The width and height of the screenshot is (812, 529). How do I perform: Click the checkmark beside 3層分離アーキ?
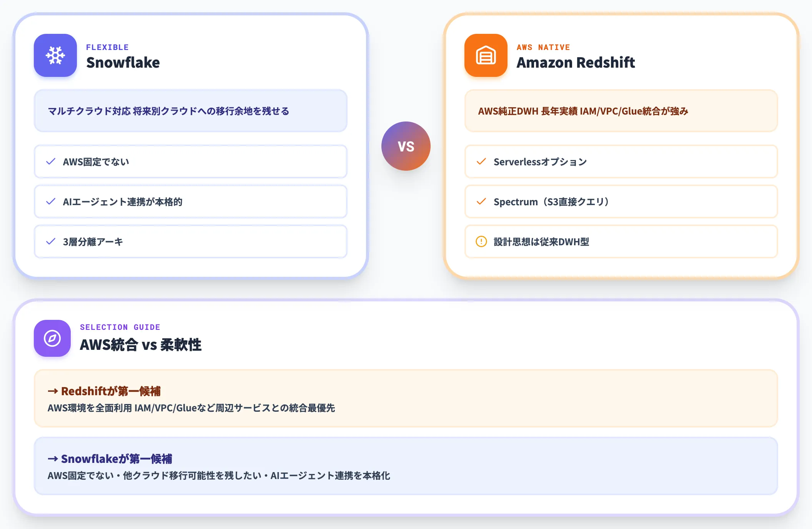51,241
